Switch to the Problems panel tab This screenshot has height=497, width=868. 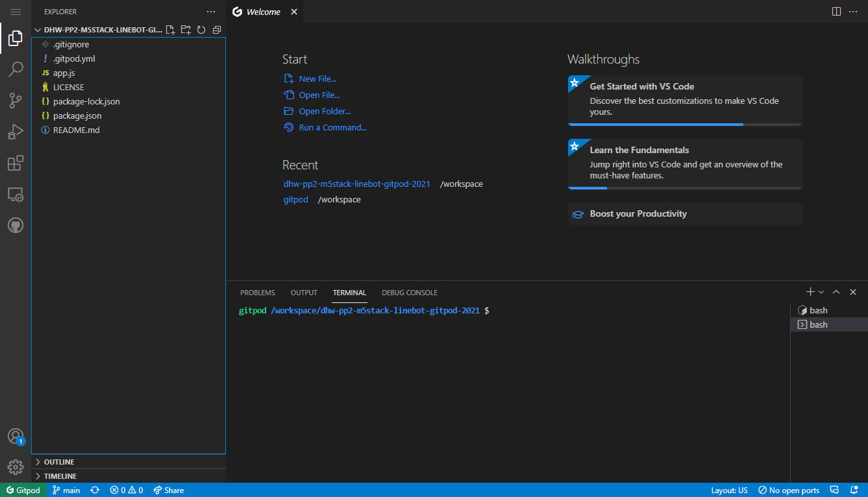tap(258, 293)
